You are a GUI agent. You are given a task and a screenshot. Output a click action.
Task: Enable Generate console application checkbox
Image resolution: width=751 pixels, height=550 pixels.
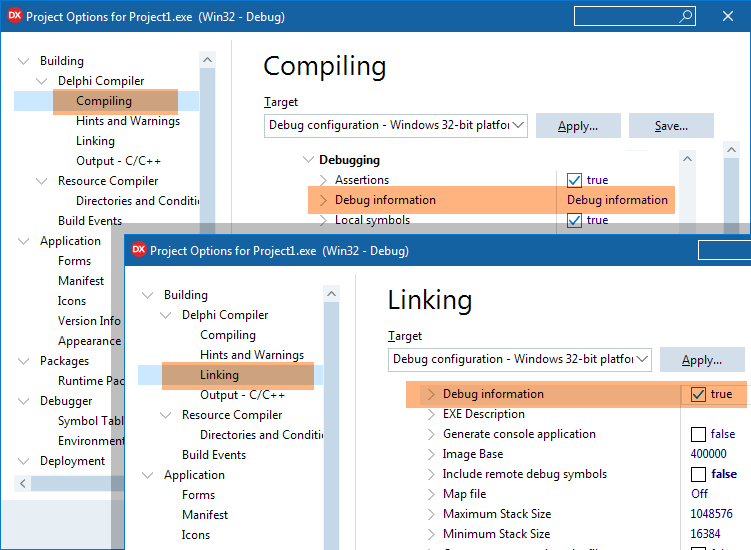point(698,434)
